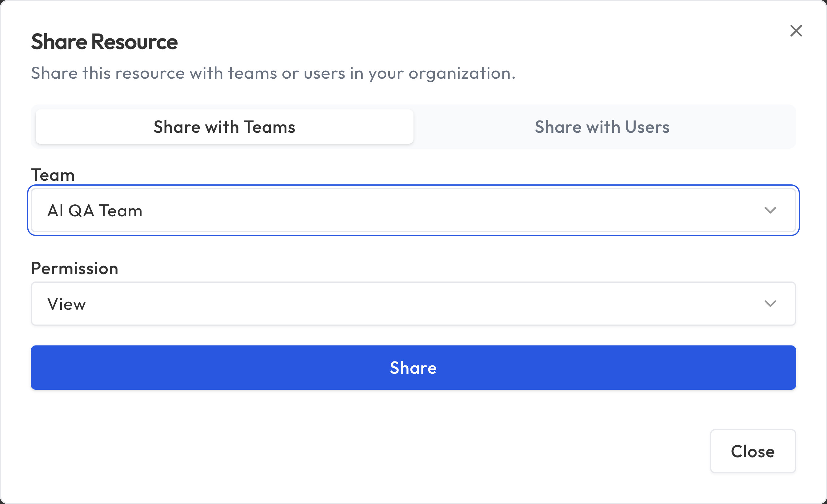Screen dimensions: 827x504
Task: Click the Team field label
Action: (53, 175)
